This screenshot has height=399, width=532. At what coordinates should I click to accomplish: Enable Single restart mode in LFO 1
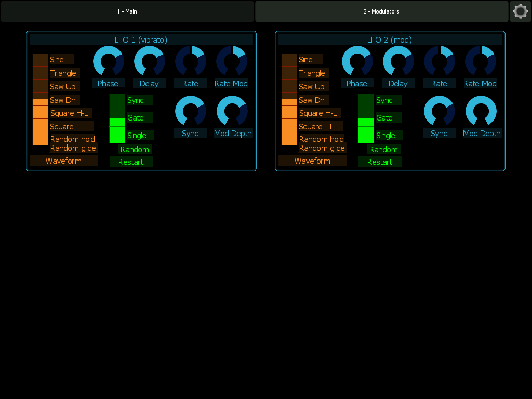[117, 135]
